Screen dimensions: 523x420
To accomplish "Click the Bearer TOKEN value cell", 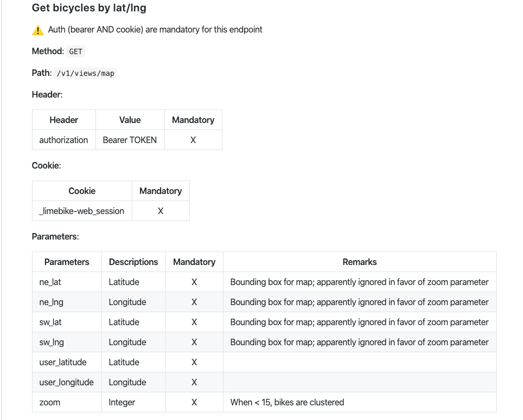I will 130,140.
